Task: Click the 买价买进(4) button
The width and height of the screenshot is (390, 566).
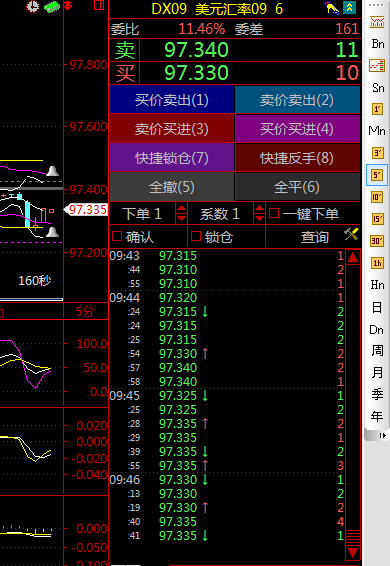Action: (298, 129)
